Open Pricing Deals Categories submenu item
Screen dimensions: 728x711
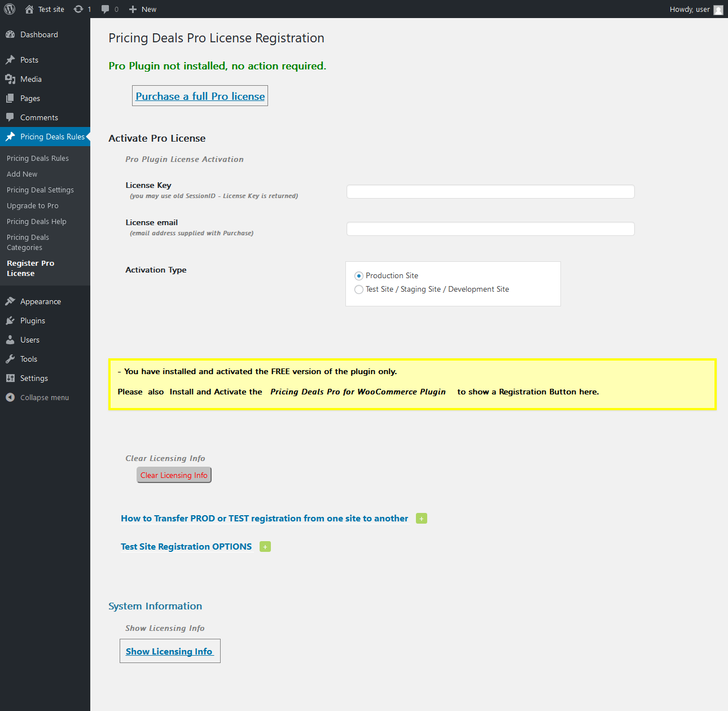point(28,243)
